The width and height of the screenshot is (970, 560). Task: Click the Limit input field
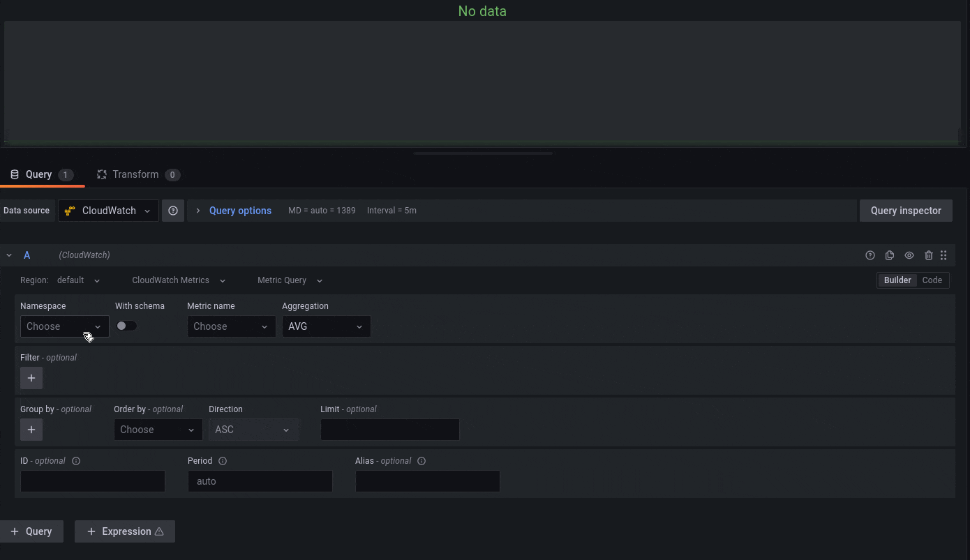coord(389,430)
